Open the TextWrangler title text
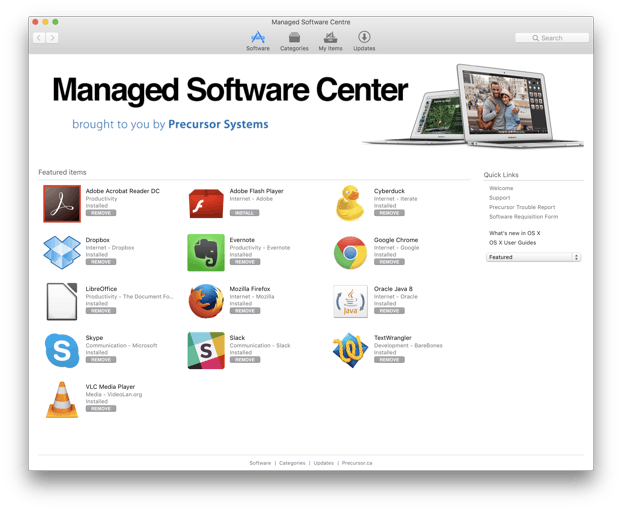 point(393,338)
